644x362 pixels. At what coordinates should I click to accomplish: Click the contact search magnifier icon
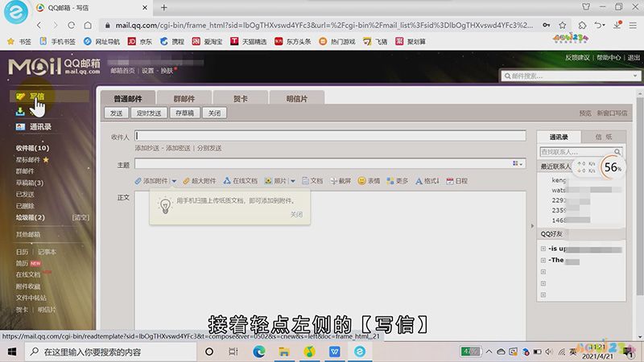click(x=617, y=152)
